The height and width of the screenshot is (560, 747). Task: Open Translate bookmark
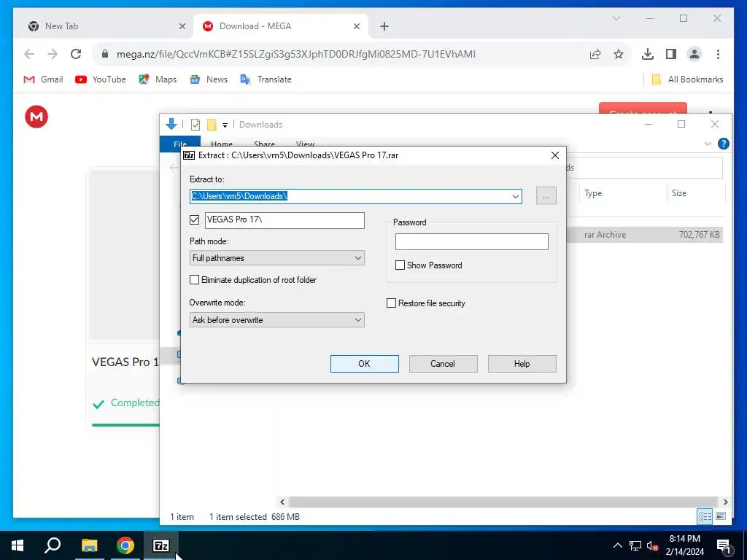pyautogui.click(x=266, y=79)
